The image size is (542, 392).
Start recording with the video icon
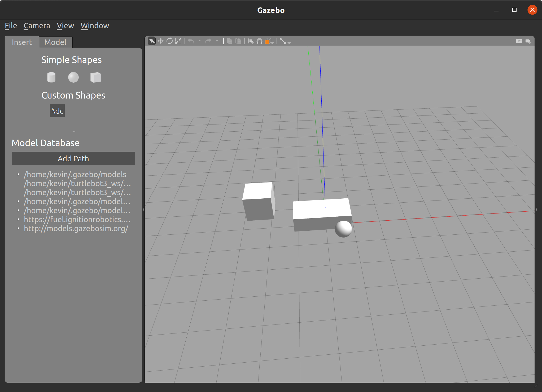tap(528, 41)
